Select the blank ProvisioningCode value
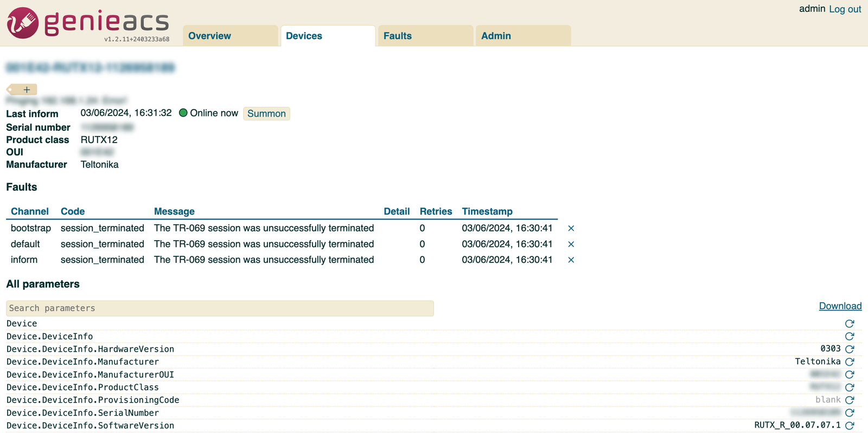 point(828,399)
